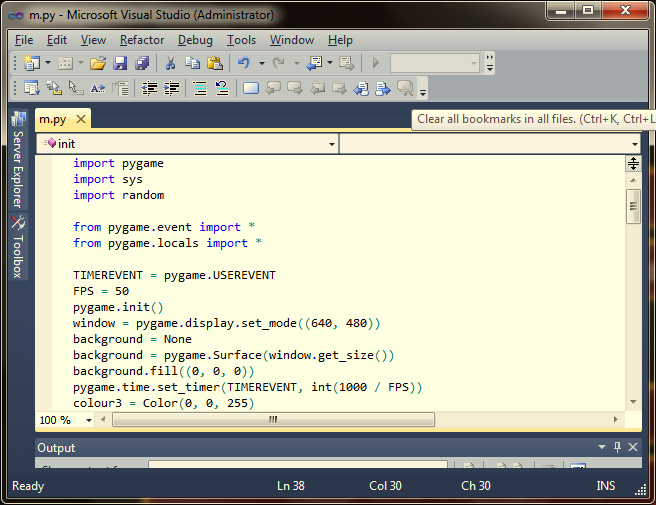This screenshot has height=505, width=656.
Task: Open the Navigate Backward dropdown arrow
Action: pyautogui.click(x=330, y=63)
